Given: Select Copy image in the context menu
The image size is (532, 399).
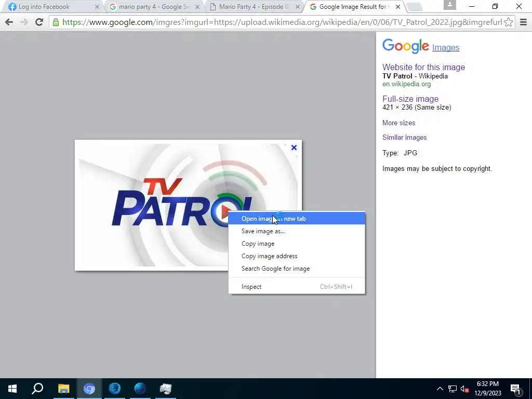Looking at the screenshot, I should tap(297, 244).
